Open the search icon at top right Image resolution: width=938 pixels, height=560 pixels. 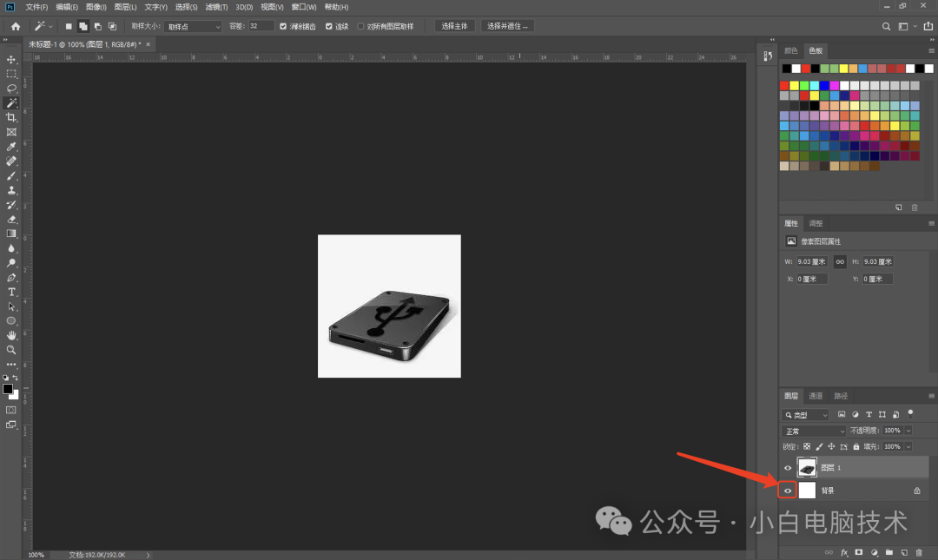886,26
